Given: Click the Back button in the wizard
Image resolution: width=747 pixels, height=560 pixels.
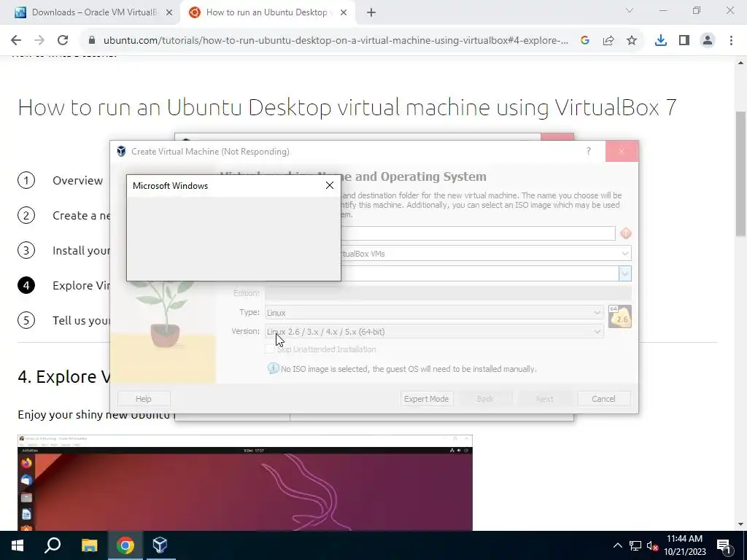Looking at the screenshot, I should point(485,399).
